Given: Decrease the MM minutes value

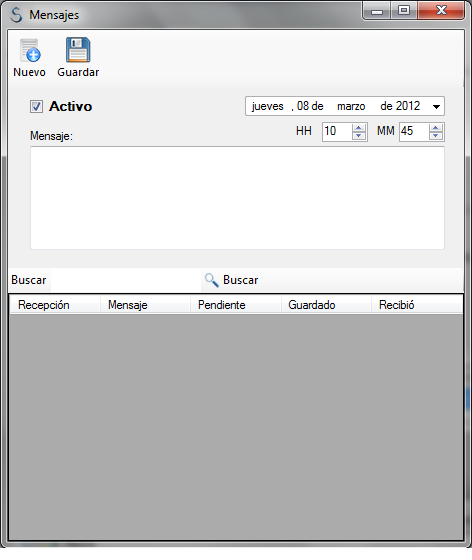Looking at the screenshot, I should click(436, 136).
